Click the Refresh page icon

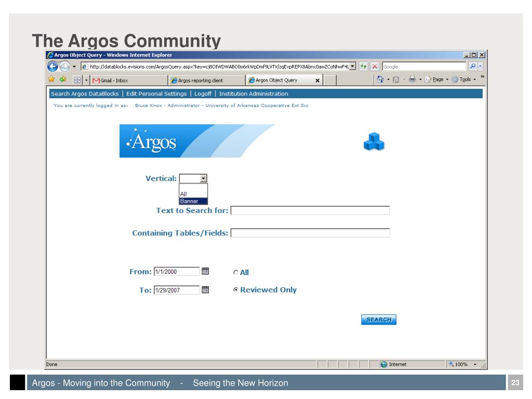(363, 66)
